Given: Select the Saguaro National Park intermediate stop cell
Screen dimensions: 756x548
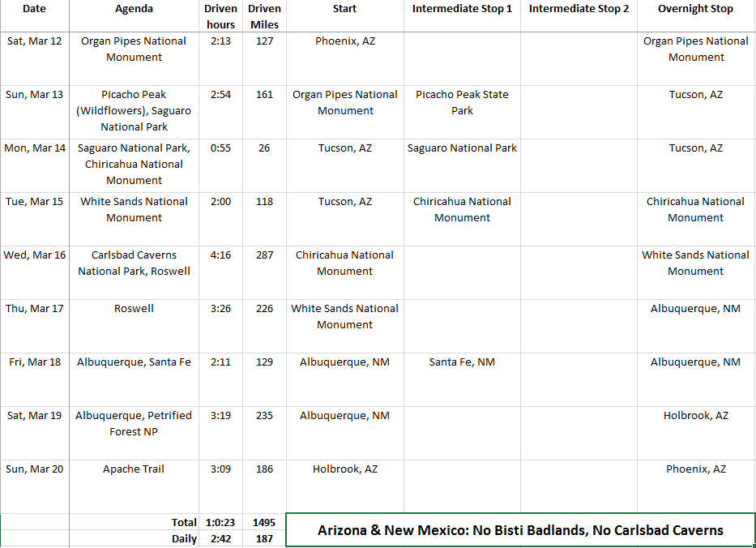Looking at the screenshot, I should 462,148.
